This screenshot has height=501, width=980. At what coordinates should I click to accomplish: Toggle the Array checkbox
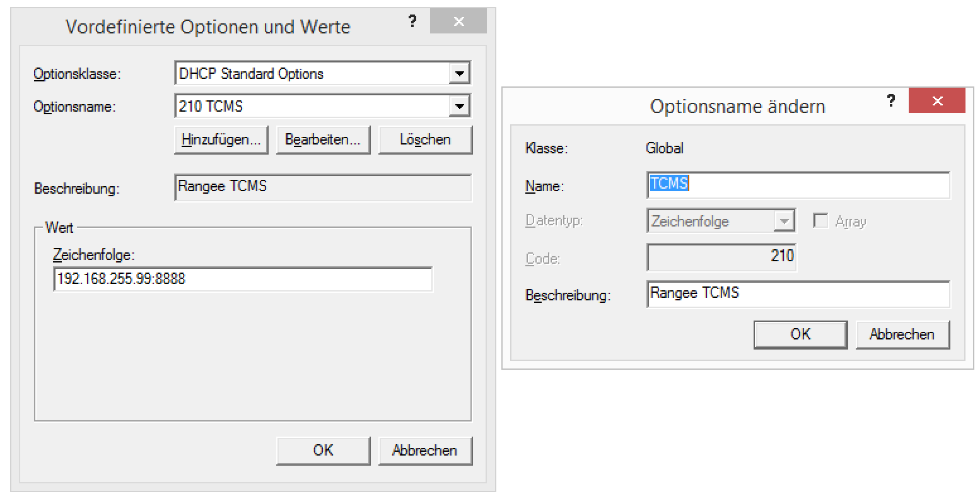pyautogui.click(x=820, y=221)
